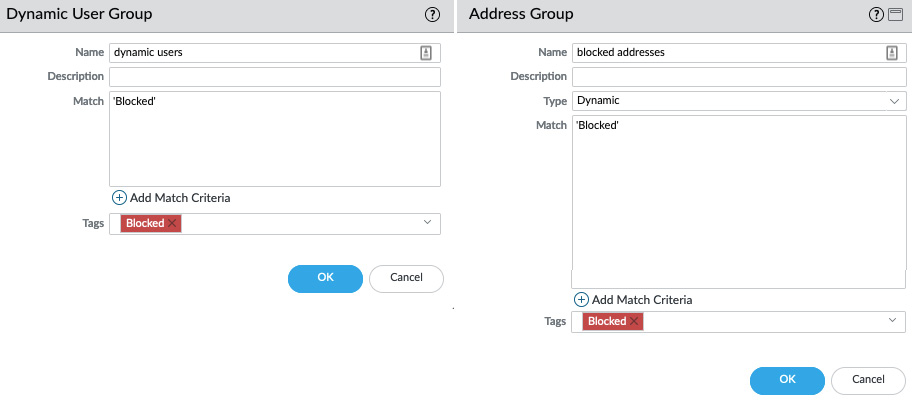Image resolution: width=912 pixels, height=403 pixels.
Task: Click the Description field in Address Group
Action: pos(739,77)
